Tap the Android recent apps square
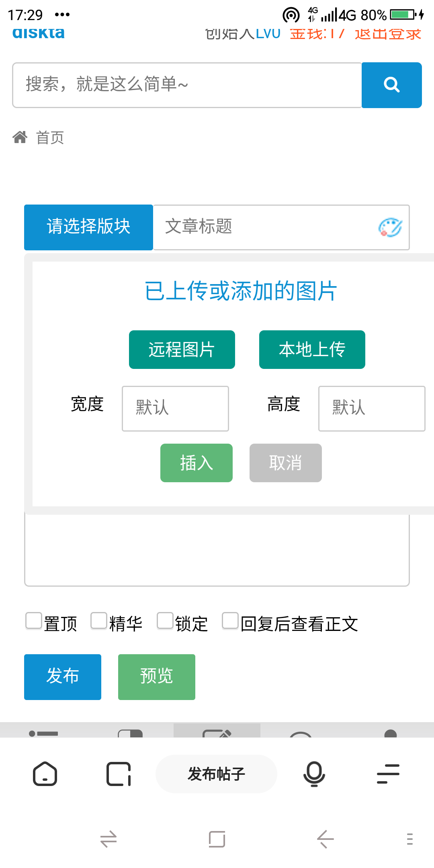The width and height of the screenshot is (434, 868). tap(217, 839)
